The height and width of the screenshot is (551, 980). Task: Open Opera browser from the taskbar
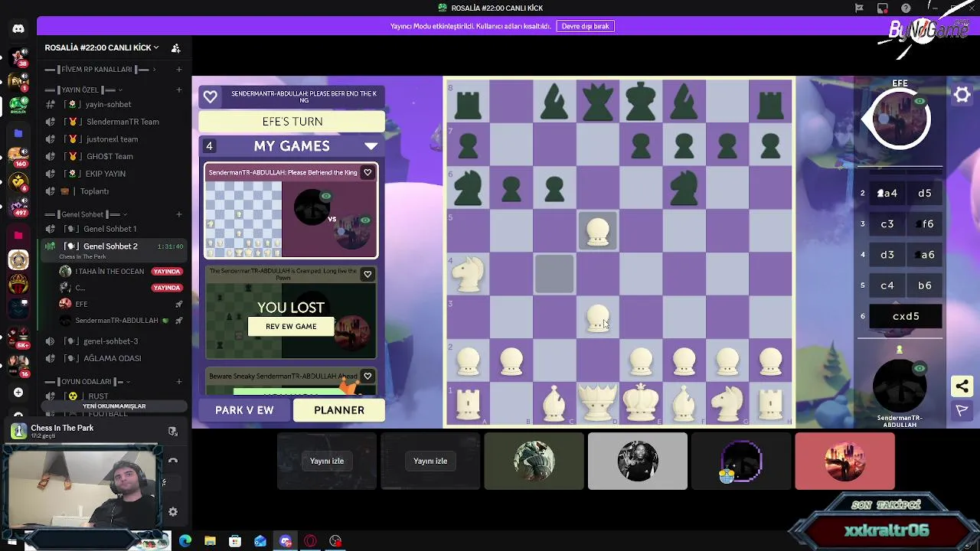pyautogui.click(x=310, y=541)
